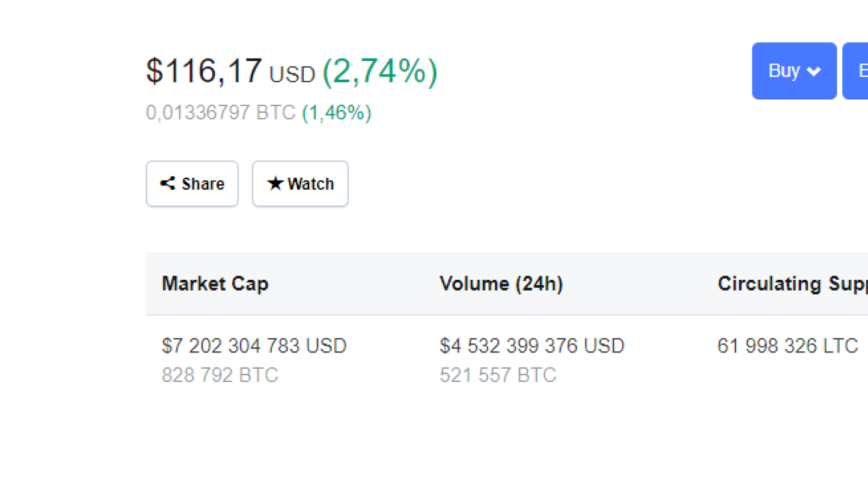868x488 pixels.
Task: Click the 0,01336797 BTC price value
Action: pos(220,113)
